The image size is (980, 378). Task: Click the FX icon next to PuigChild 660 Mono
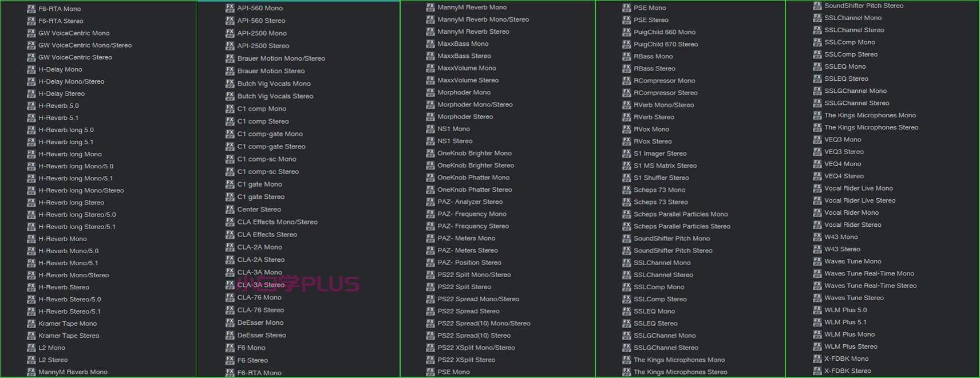[x=627, y=32]
